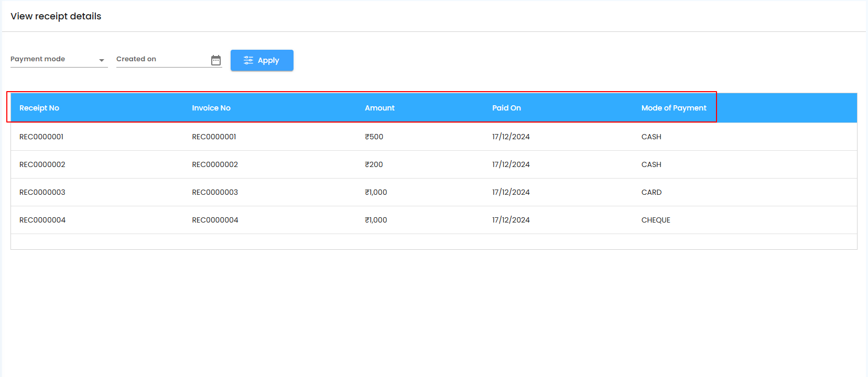
Task: Click the Paid On column header
Action: click(506, 108)
